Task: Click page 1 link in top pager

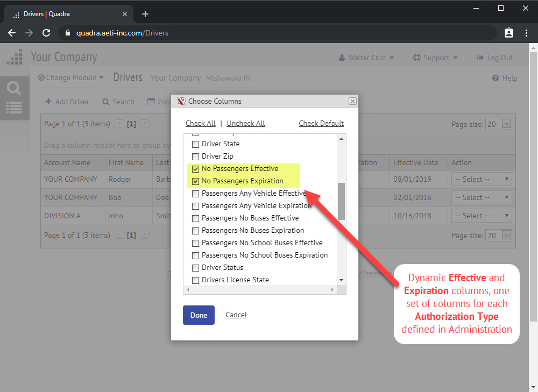Action: (x=131, y=124)
